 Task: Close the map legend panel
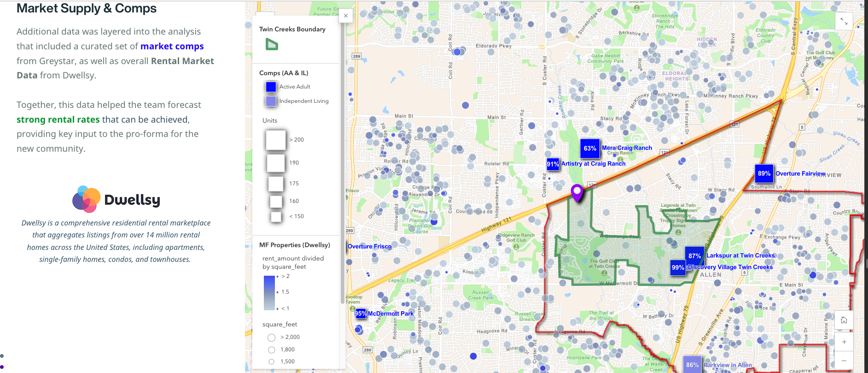pyautogui.click(x=346, y=16)
